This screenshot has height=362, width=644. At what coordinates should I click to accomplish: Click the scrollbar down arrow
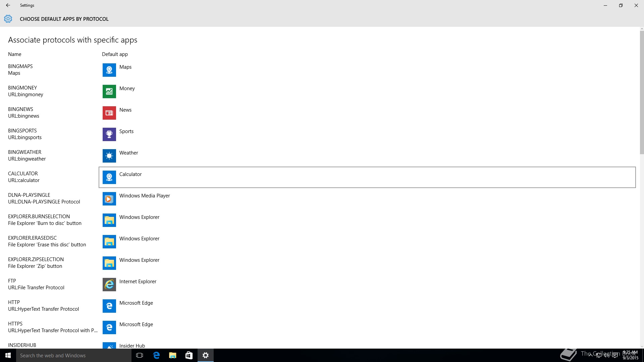point(642,347)
